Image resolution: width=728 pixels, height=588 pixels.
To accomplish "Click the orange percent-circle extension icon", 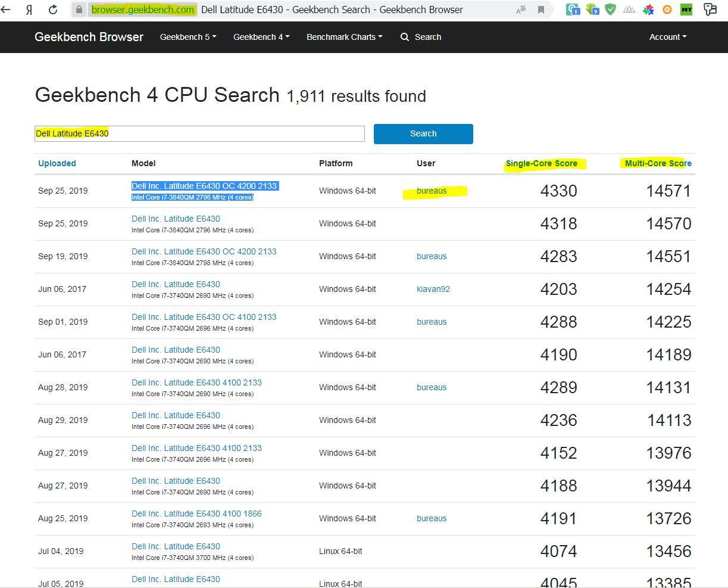I will (667, 10).
